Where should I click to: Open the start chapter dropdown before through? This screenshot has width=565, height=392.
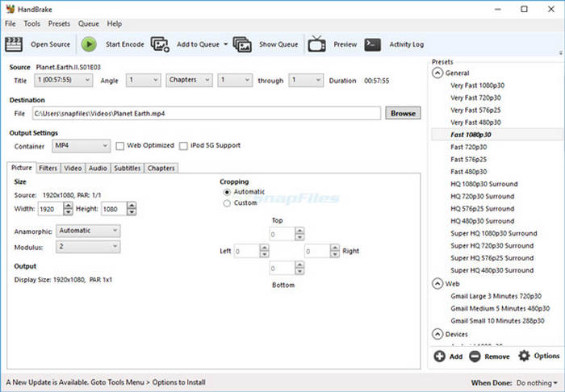pyautogui.click(x=235, y=81)
